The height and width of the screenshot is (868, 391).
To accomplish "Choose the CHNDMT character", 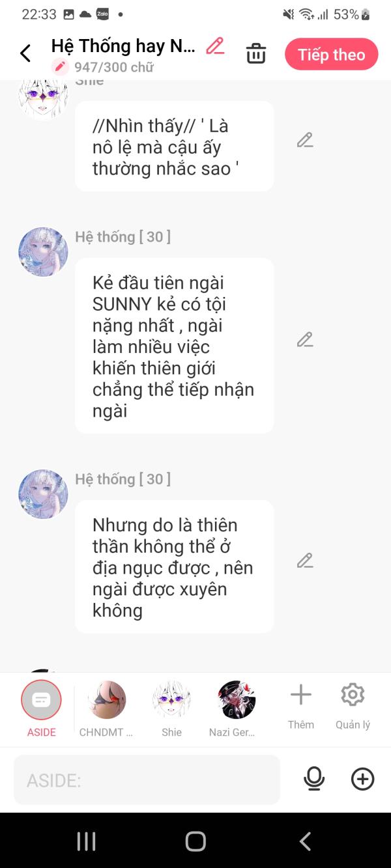I will pyautogui.click(x=106, y=708).
